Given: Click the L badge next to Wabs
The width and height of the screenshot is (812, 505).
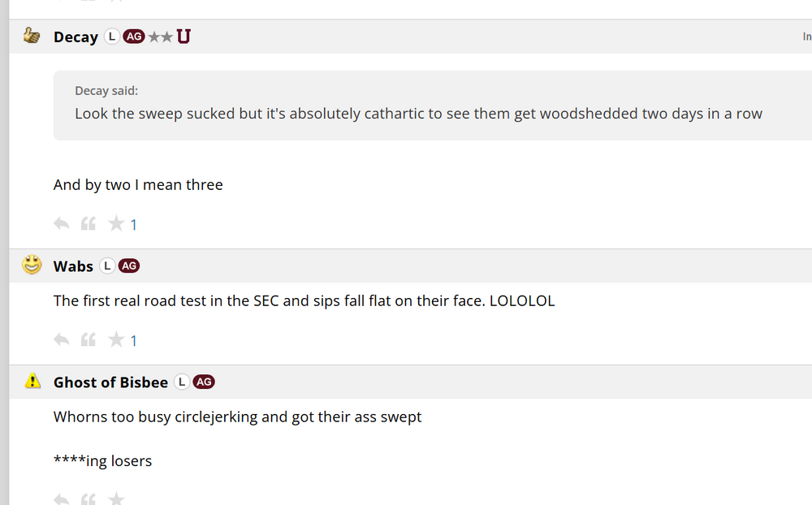Looking at the screenshot, I should (x=107, y=265).
